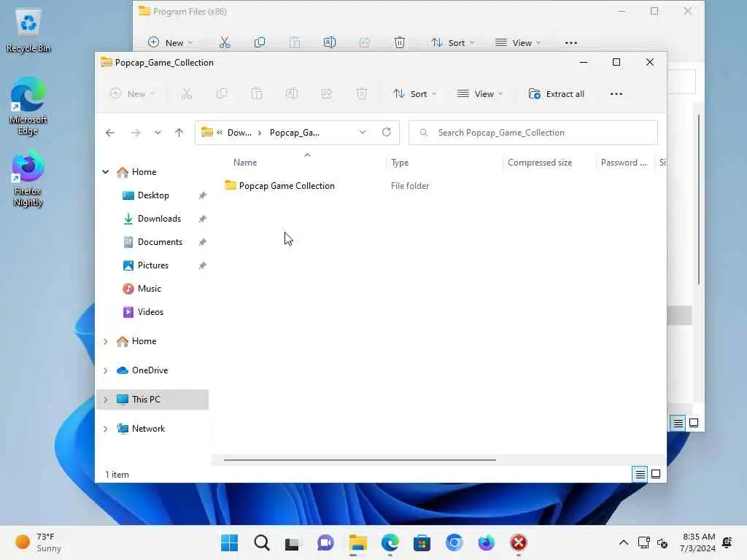Open See more in the Program Files (x86) window

(570, 42)
